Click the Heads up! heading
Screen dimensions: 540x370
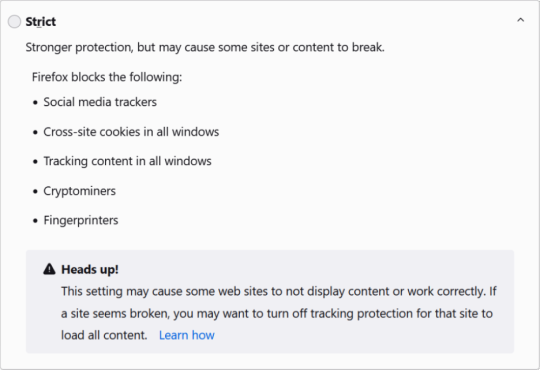(90, 269)
